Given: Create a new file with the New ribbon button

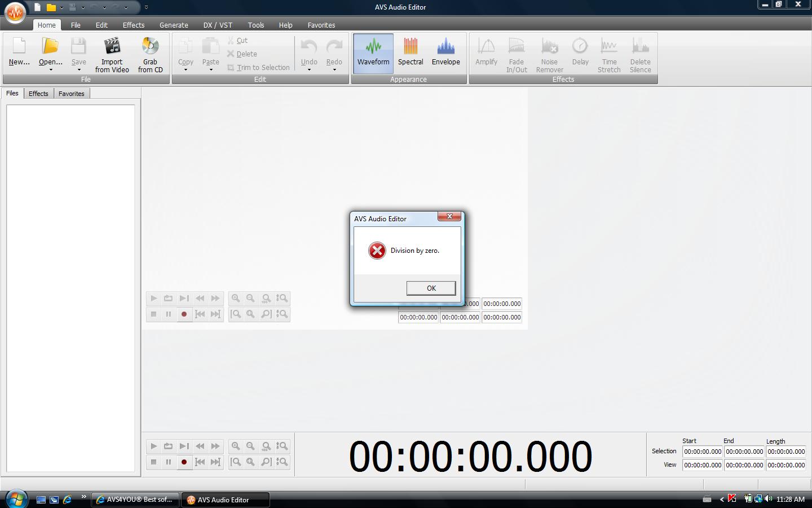Looking at the screenshot, I should pos(19,51).
